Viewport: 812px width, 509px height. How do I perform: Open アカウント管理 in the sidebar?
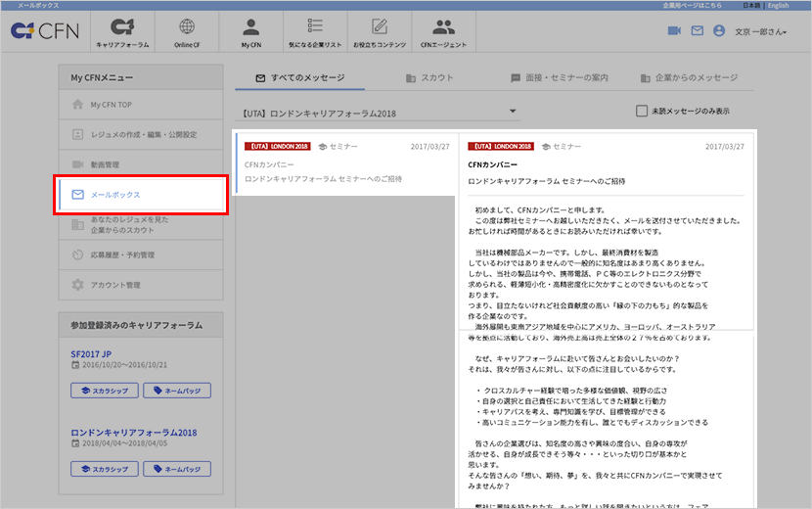click(141, 285)
